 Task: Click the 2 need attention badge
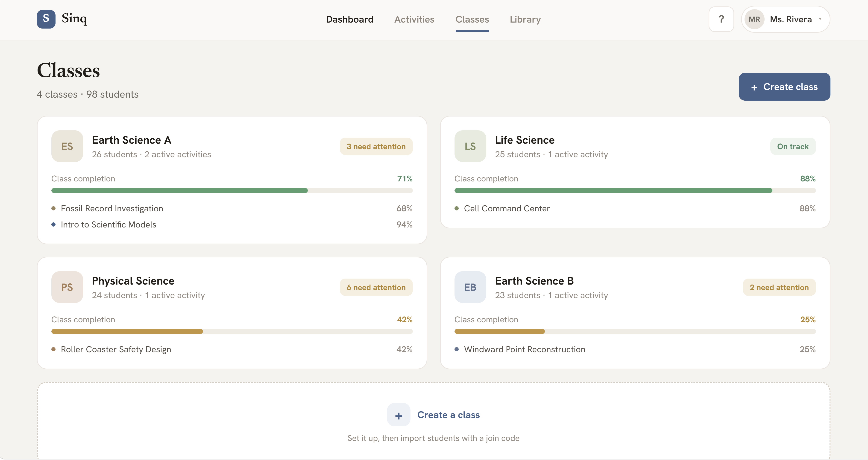coord(779,287)
